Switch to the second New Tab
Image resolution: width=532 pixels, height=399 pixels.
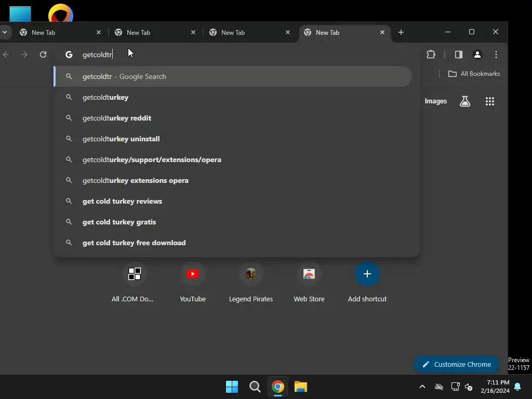tap(155, 33)
